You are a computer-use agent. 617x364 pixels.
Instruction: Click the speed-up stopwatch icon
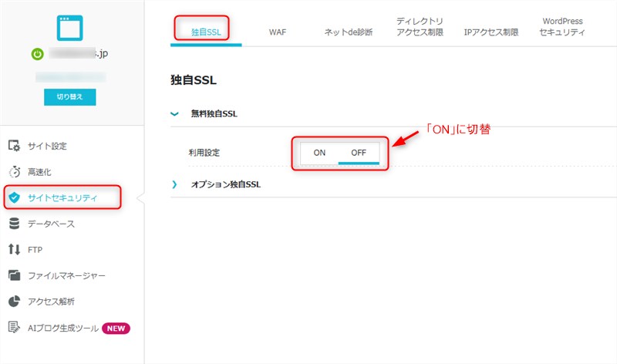(14, 171)
